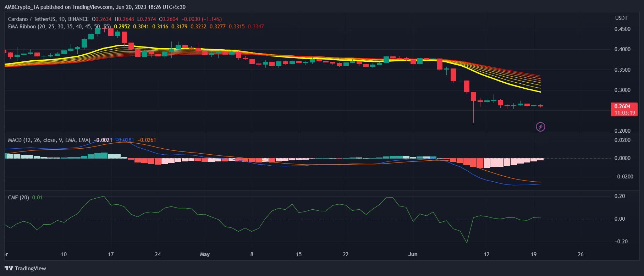This screenshot has width=644, height=276.
Task: Click the orange MACD signal value -0.0261
Action: 147,140
